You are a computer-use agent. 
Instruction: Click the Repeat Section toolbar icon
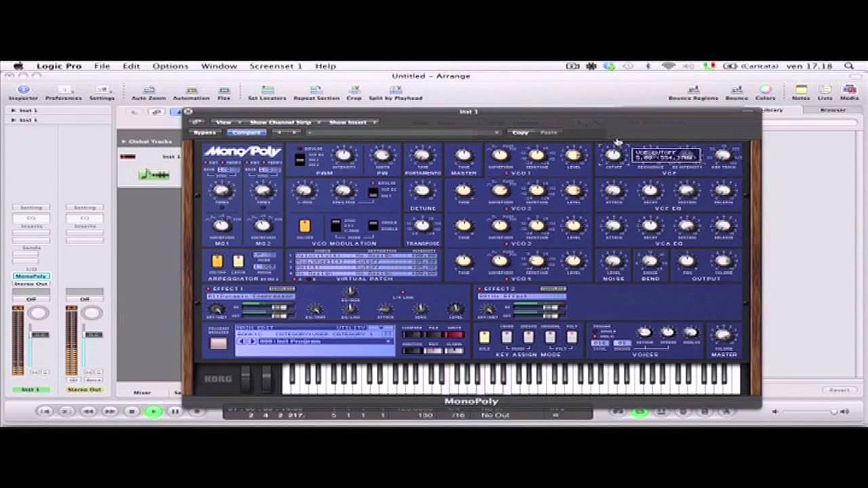point(316,93)
